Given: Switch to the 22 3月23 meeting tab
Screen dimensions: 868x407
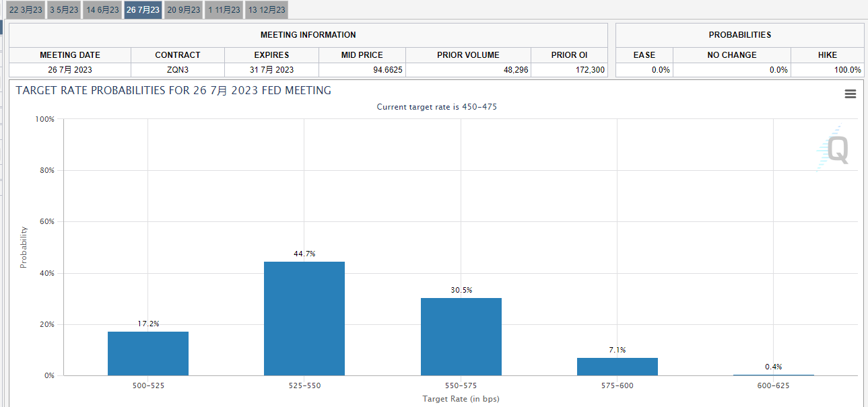Looking at the screenshot, I should pos(24,10).
